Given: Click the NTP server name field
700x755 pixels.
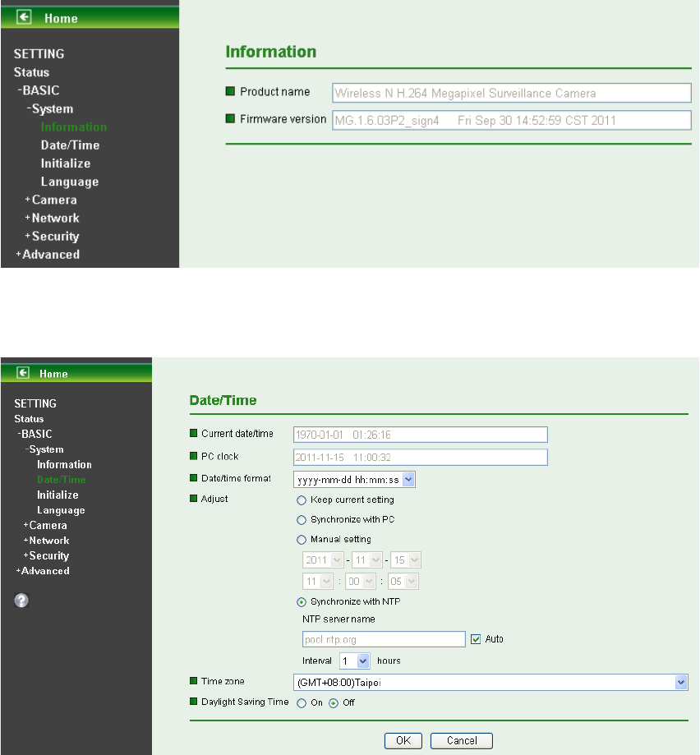Looking at the screenshot, I should 384,639.
